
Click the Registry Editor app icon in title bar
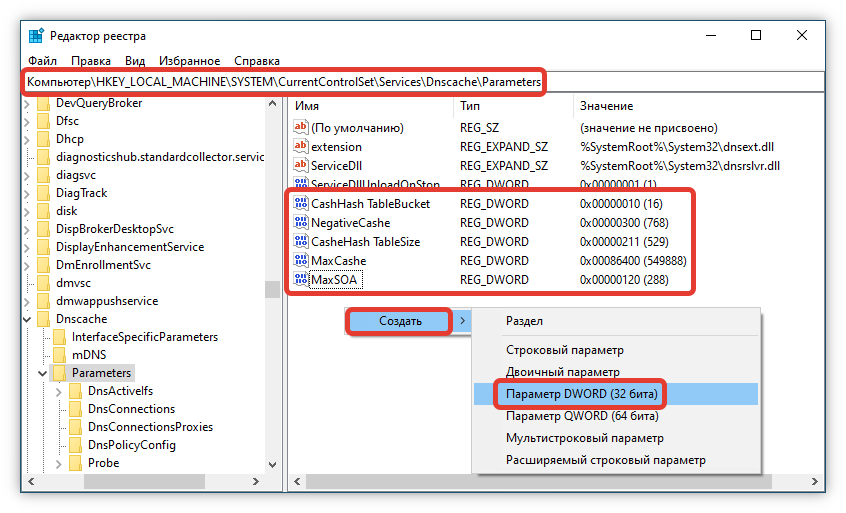click(x=36, y=36)
